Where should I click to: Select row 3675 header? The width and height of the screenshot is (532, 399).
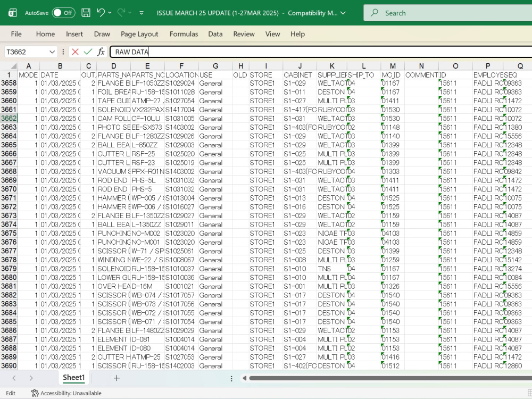(x=9, y=233)
